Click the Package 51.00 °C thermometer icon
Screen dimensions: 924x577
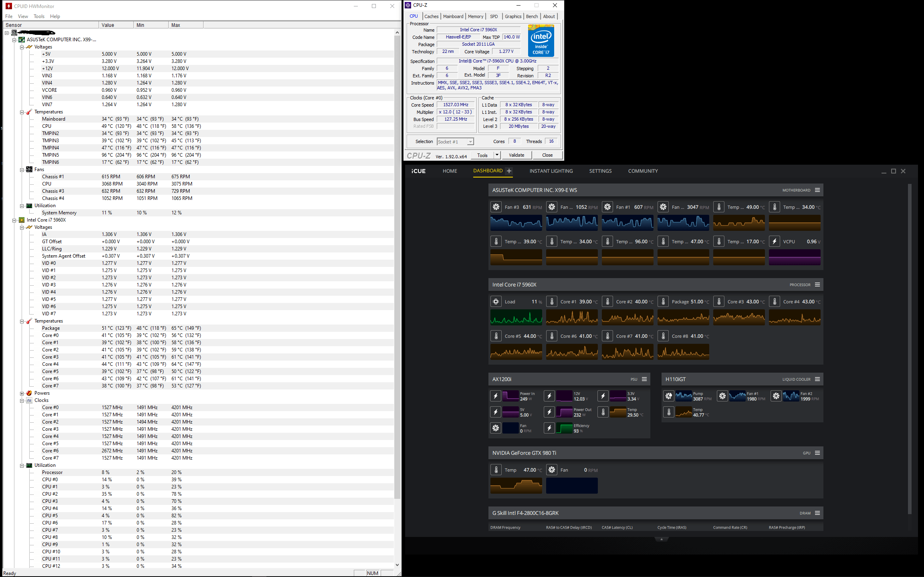tap(663, 302)
